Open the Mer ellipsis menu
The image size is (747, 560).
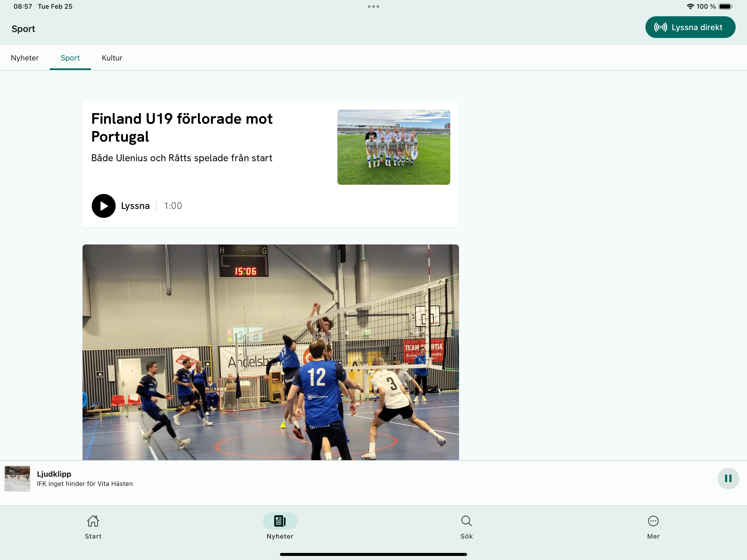(x=653, y=521)
